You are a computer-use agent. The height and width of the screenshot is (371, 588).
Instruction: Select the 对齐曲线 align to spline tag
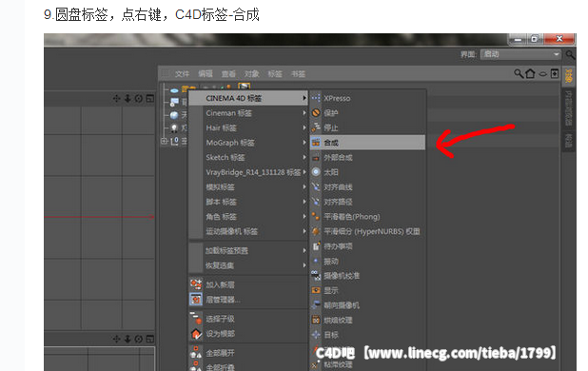click(x=367, y=187)
